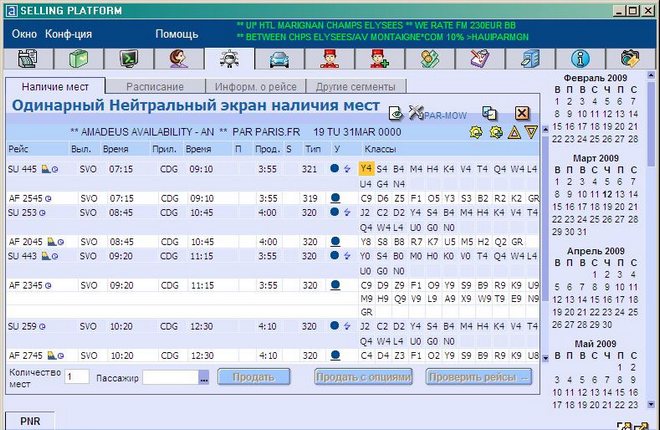Click calendar panel scroll up arrow
The height and width of the screenshot is (430, 660).
point(651,75)
